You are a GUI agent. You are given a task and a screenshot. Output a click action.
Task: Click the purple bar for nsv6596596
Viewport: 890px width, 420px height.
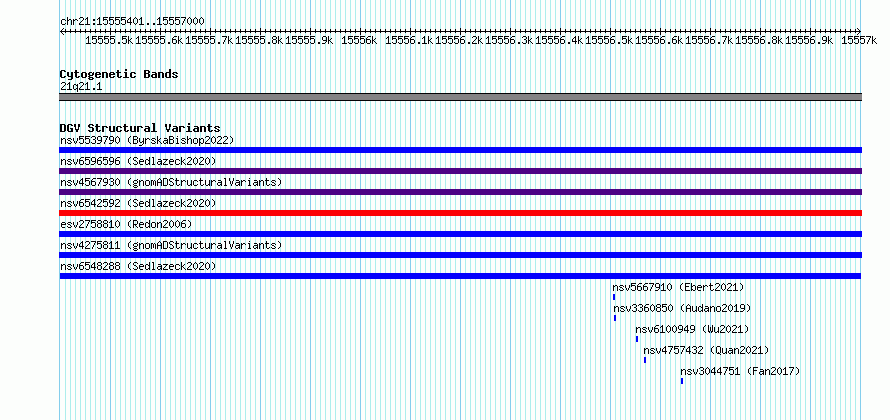point(461,171)
